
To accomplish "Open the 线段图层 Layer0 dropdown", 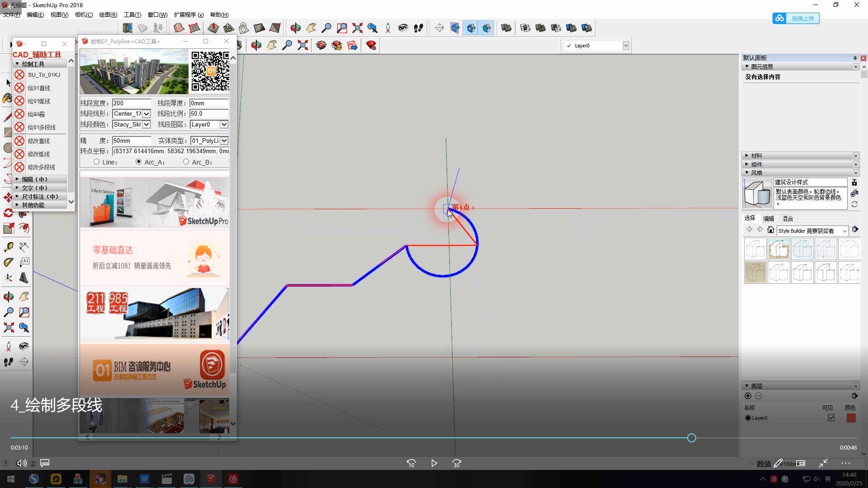I will 224,124.
